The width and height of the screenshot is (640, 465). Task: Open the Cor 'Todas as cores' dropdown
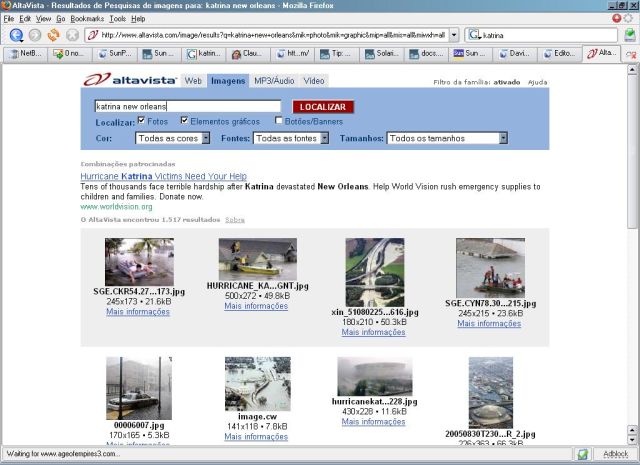[172, 138]
